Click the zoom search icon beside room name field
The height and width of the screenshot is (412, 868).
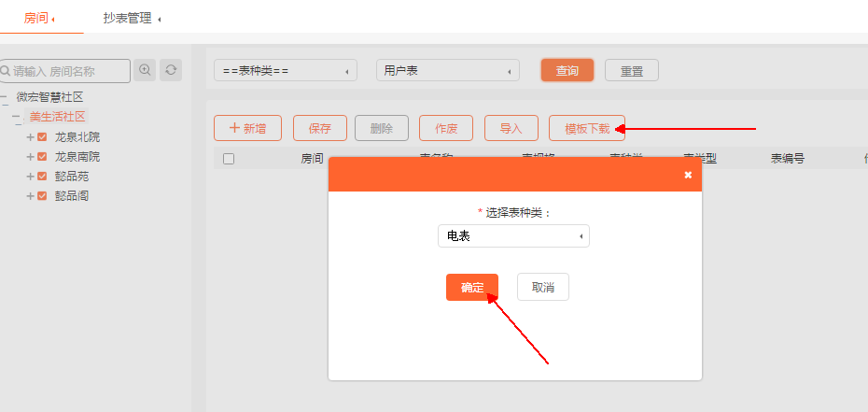[145, 70]
